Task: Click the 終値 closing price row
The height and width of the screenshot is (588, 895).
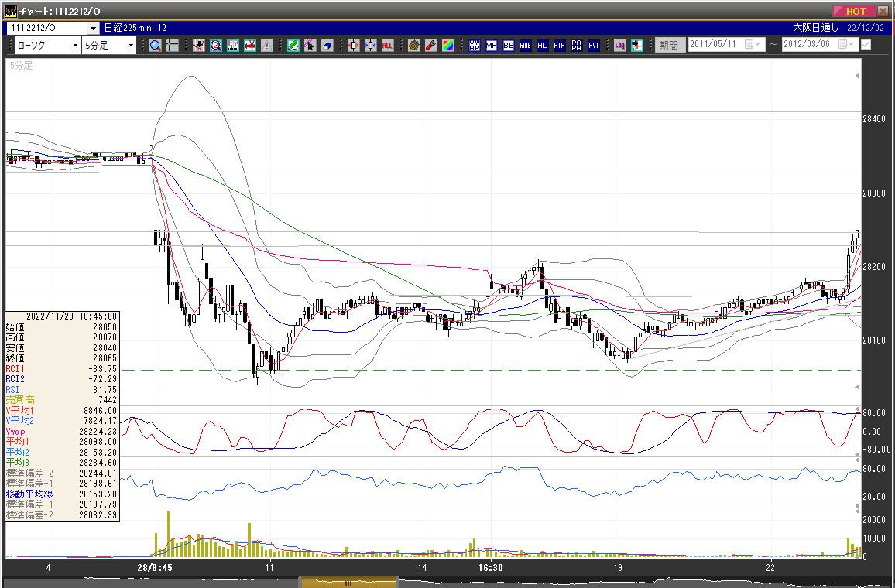Action: click(x=62, y=358)
